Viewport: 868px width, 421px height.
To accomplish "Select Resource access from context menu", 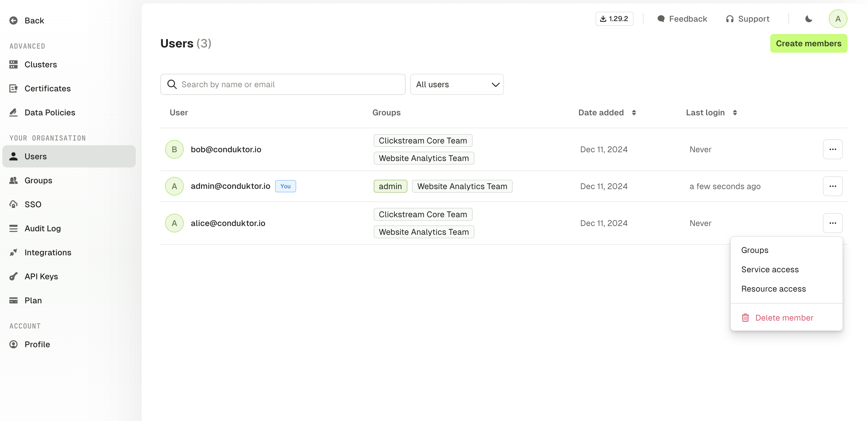I will click(773, 289).
